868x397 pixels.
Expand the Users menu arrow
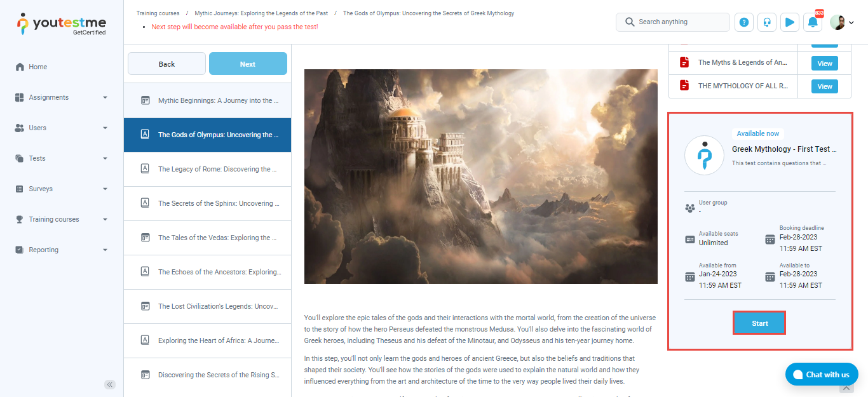tap(105, 128)
